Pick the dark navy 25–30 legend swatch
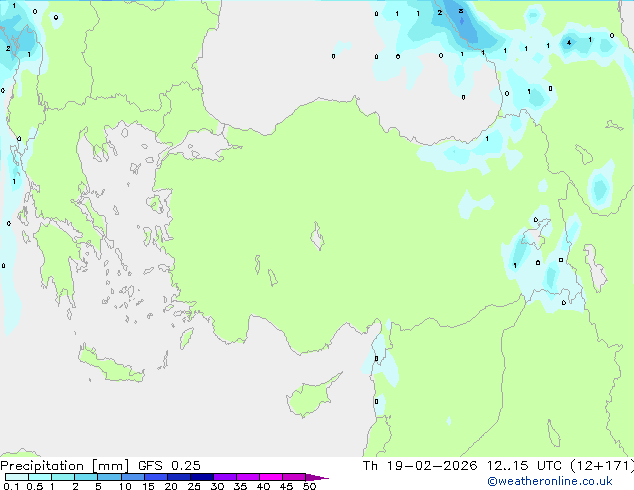The image size is (634, 490). pyautogui.click(x=202, y=477)
